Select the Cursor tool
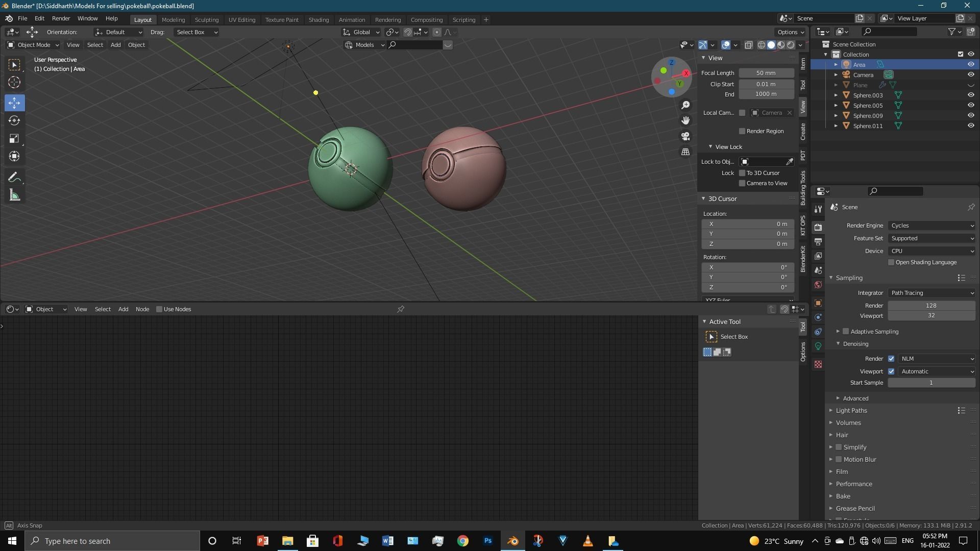The height and width of the screenshot is (551, 980). coord(14,82)
